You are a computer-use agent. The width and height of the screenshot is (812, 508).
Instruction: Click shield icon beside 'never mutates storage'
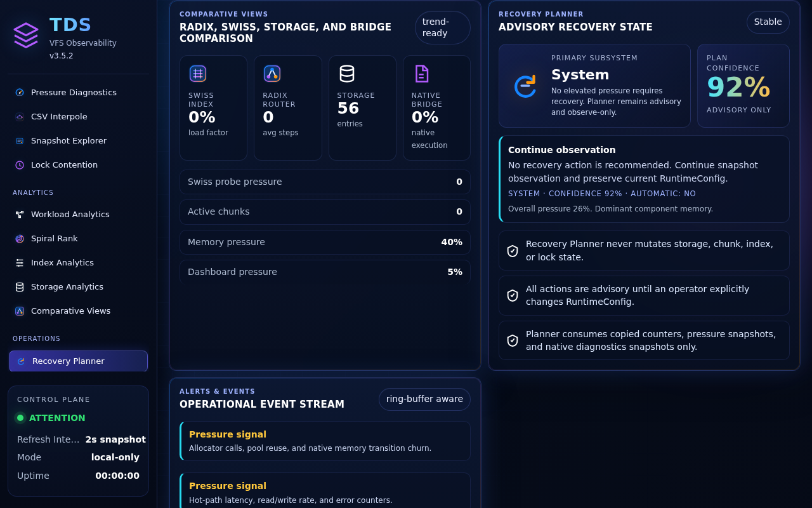[x=513, y=251]
